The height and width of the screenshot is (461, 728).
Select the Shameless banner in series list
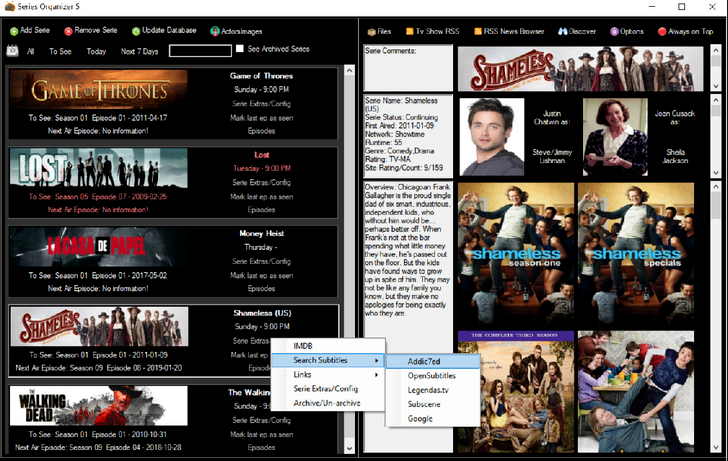coord(99,326)
